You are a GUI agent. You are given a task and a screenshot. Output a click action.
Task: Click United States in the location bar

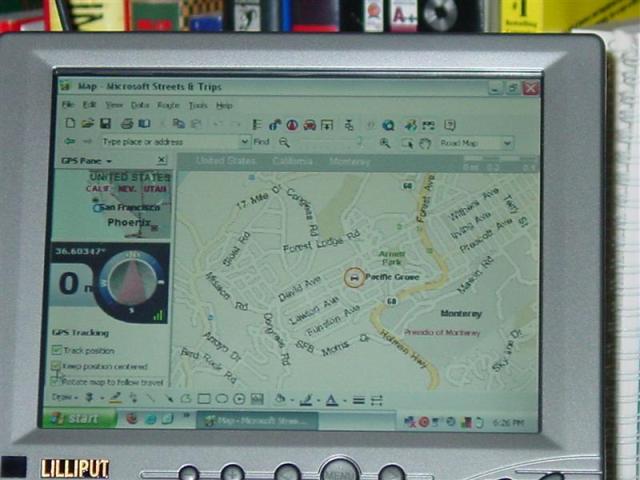click(x=225, y=160)
